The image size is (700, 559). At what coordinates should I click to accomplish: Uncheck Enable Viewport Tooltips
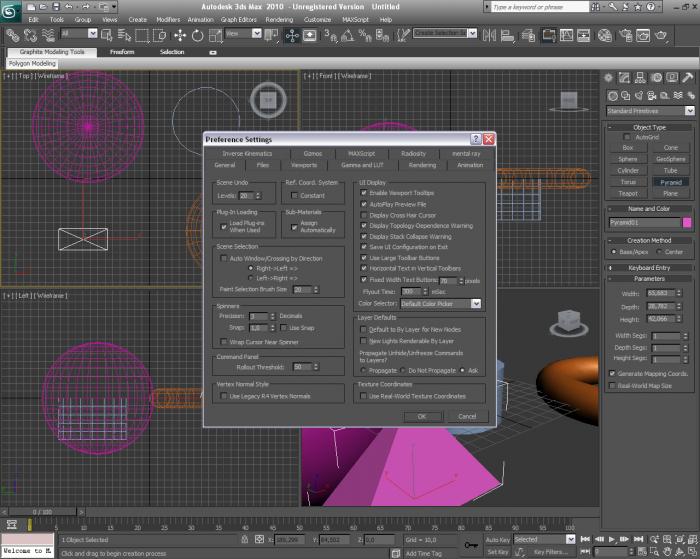pyautogui.click(x=363, y=193)
